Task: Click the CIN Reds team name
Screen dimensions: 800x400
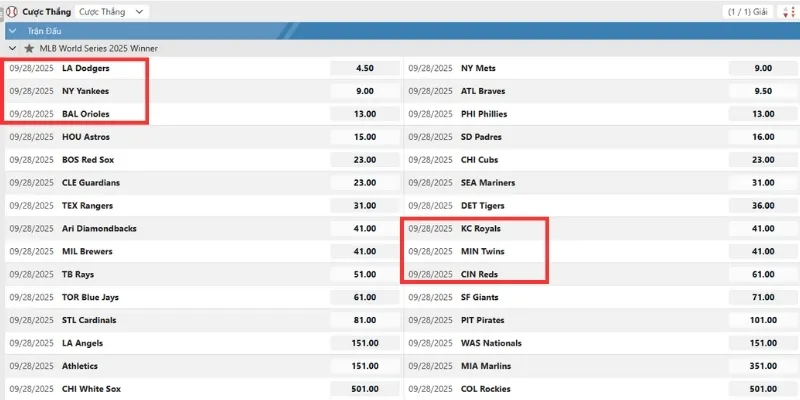Action: click(x=479, y=274)
